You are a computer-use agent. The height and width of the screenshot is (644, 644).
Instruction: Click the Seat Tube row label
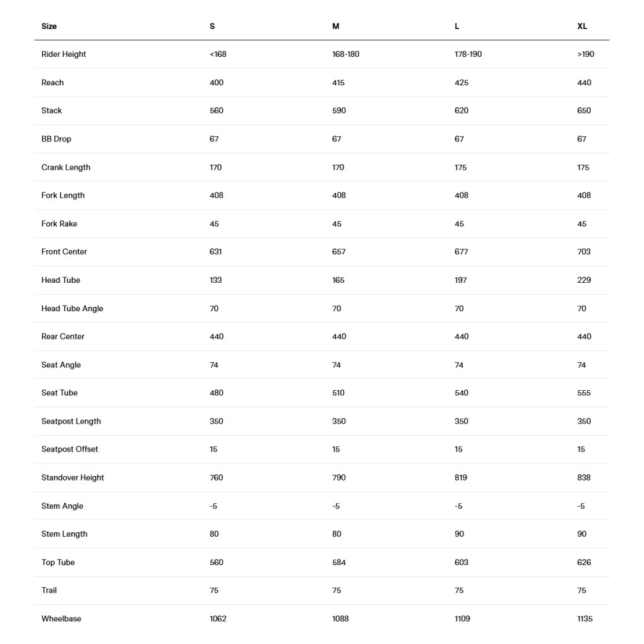point(59,393)
